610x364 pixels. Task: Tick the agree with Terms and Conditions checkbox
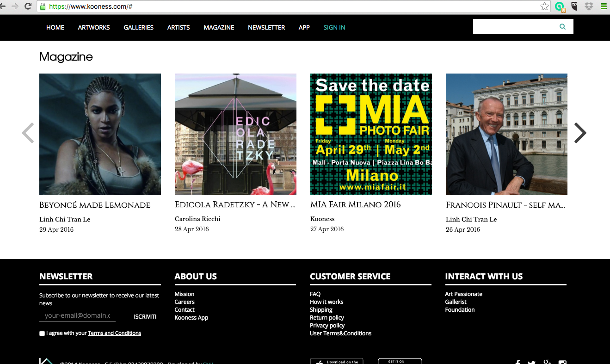[x=42, y=333]
